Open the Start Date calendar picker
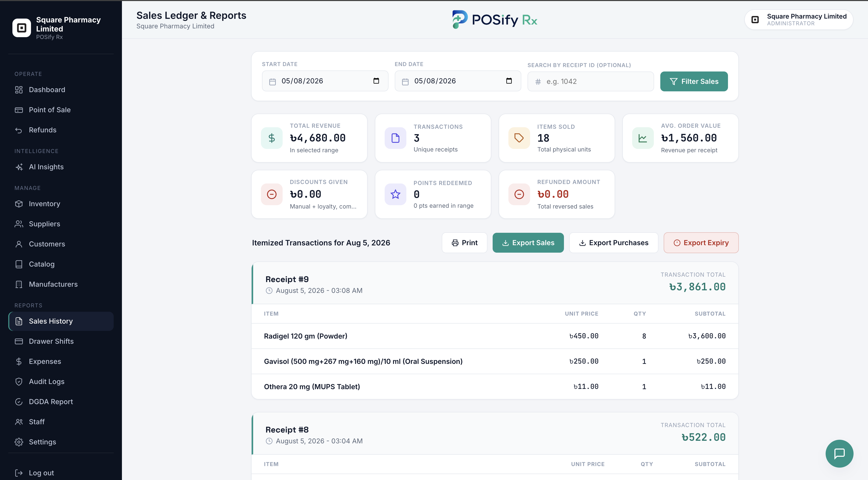 point(376,81)
